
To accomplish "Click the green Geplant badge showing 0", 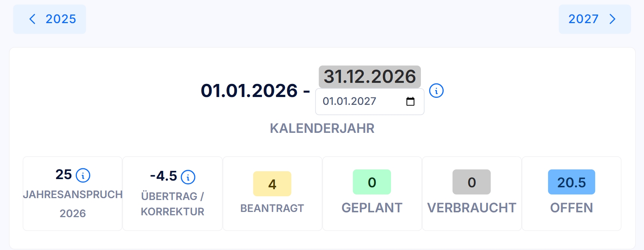I will 372,182.
